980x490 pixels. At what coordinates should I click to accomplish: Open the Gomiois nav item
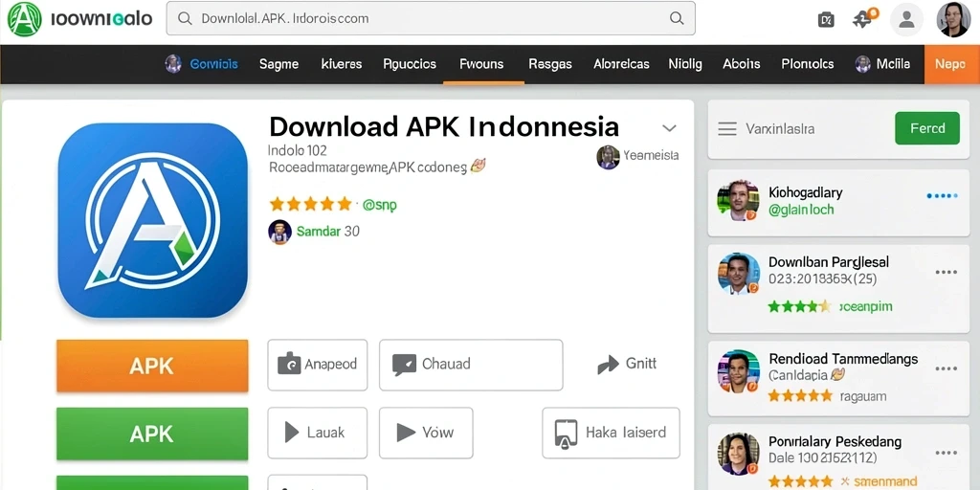tap(201, 64)
